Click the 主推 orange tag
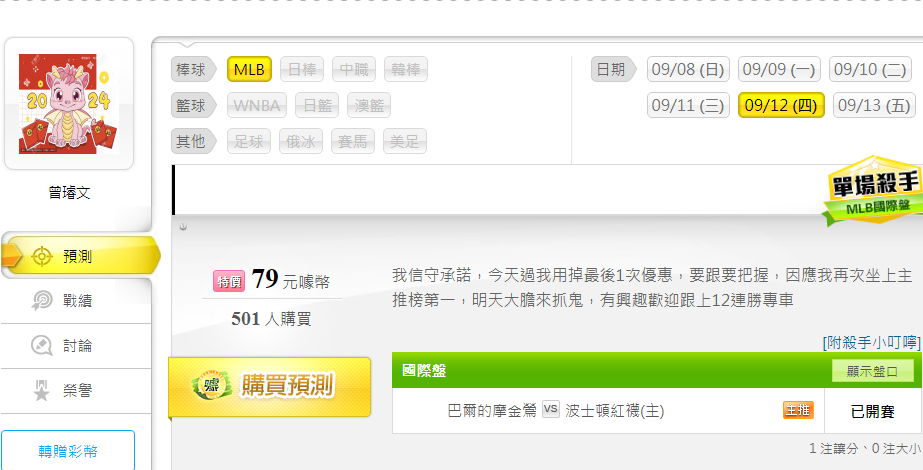This screenshot has width=923, height=470. (798, 411)
